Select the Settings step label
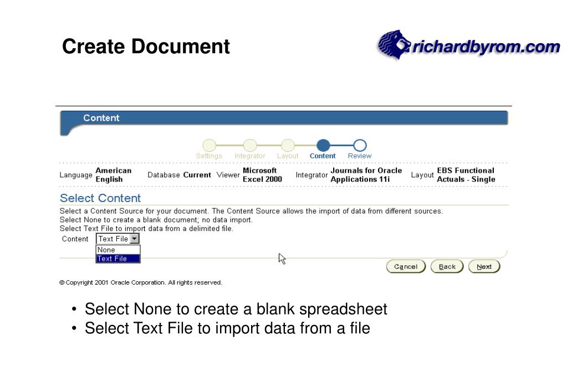 pyautogui.click(x=209, y=156)
